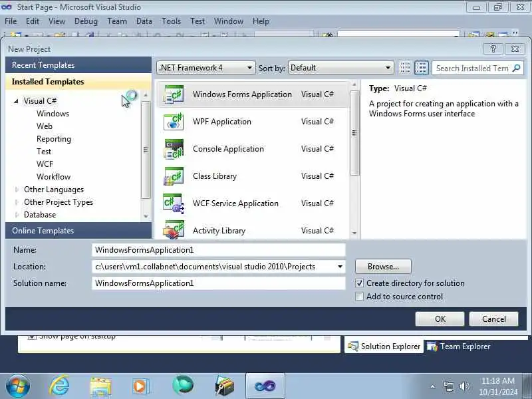Select the WPF Application template icon
The image size is (532, 399).
174,122
